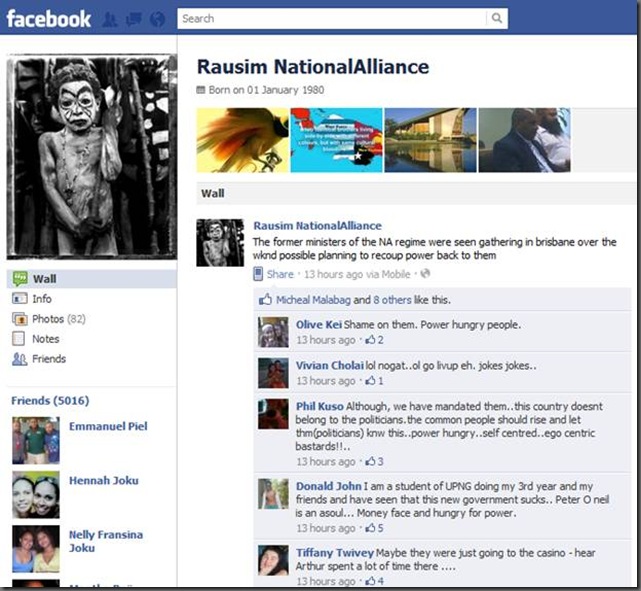
Task: Open messages icon in top bar
Action: tap(133, 19)
